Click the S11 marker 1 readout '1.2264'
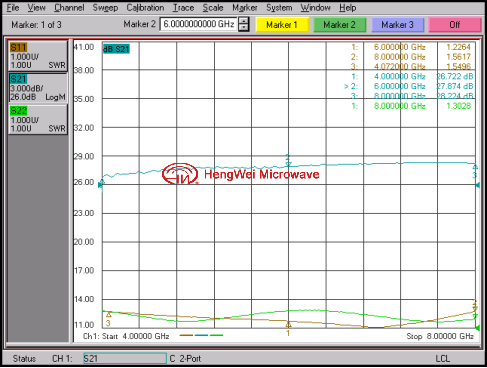 tap(458, 47)
